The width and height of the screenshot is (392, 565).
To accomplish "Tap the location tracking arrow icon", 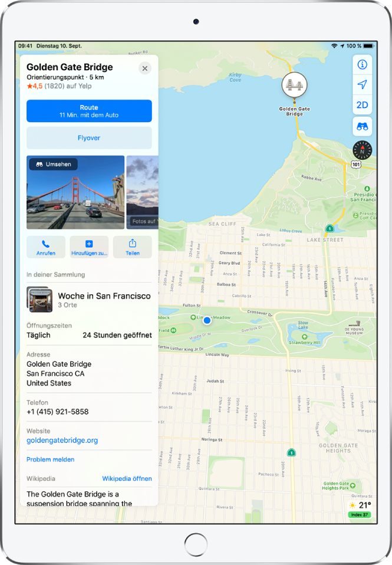I will pyautogui.click(x=362, y=85).
